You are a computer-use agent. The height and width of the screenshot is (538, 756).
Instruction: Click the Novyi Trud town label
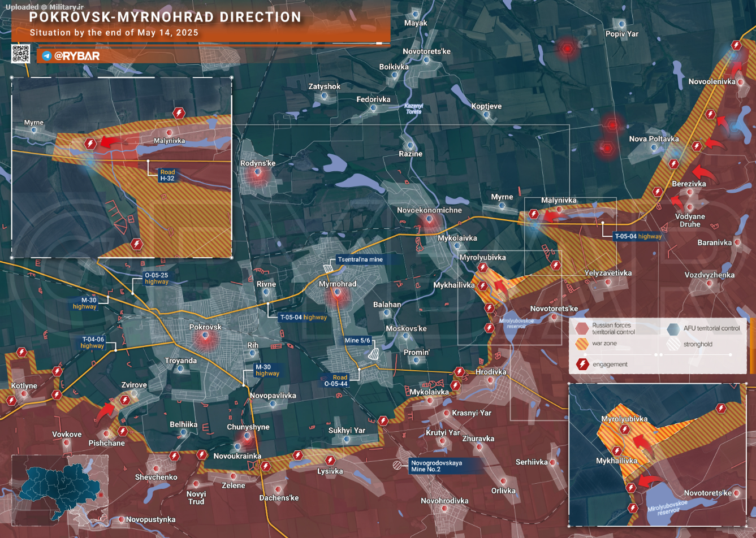pyautogui.click(x=196, y=498)
